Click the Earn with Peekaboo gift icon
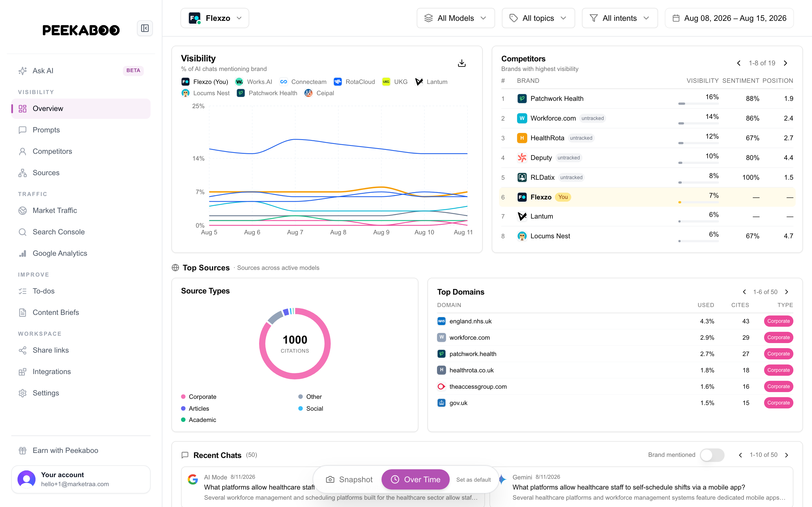 (23, 450)
